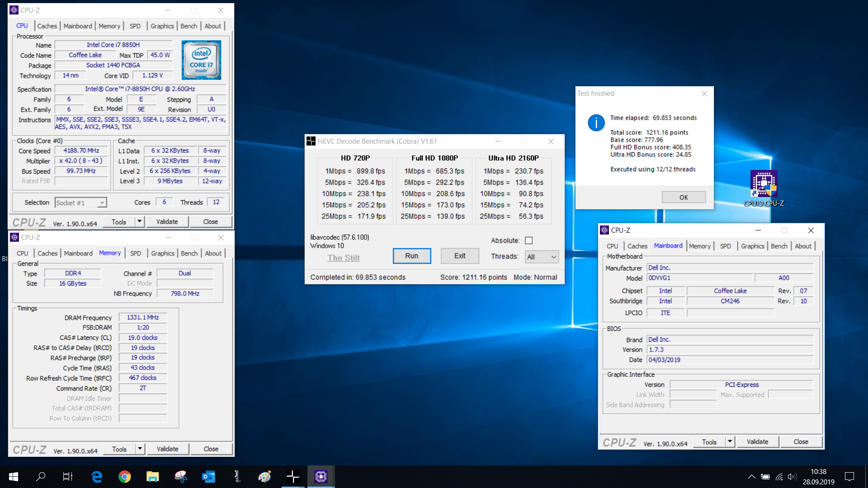Click the Size value 16 GBytes
The width and height of the screenshot is (868, 488).
coord(73,283)
